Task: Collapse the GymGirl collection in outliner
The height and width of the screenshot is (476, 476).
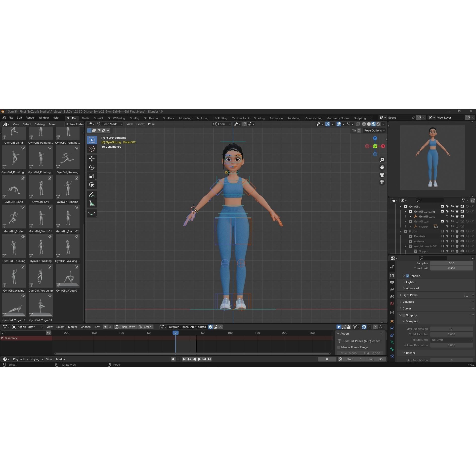Action: coord(401,206)
